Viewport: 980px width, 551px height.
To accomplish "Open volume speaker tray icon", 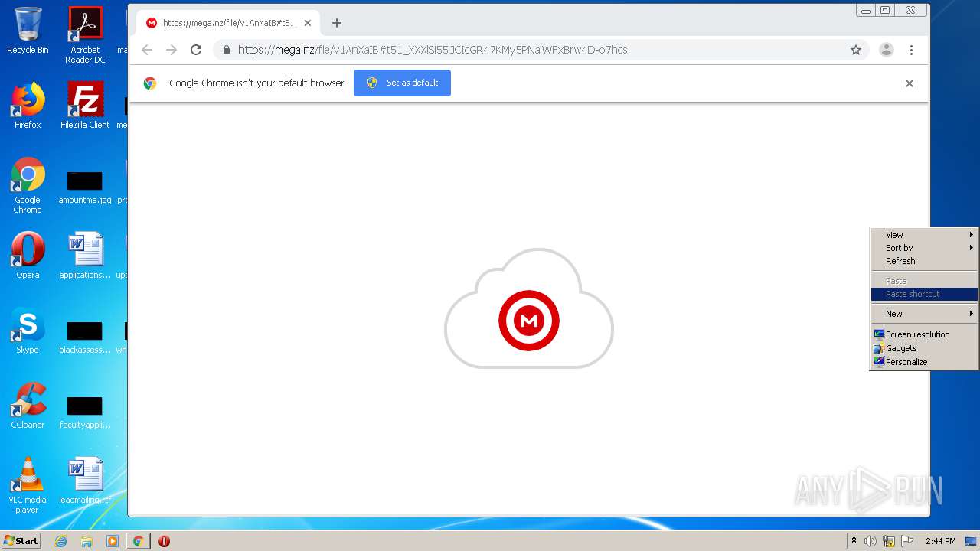I will click(x=871, y=541).
